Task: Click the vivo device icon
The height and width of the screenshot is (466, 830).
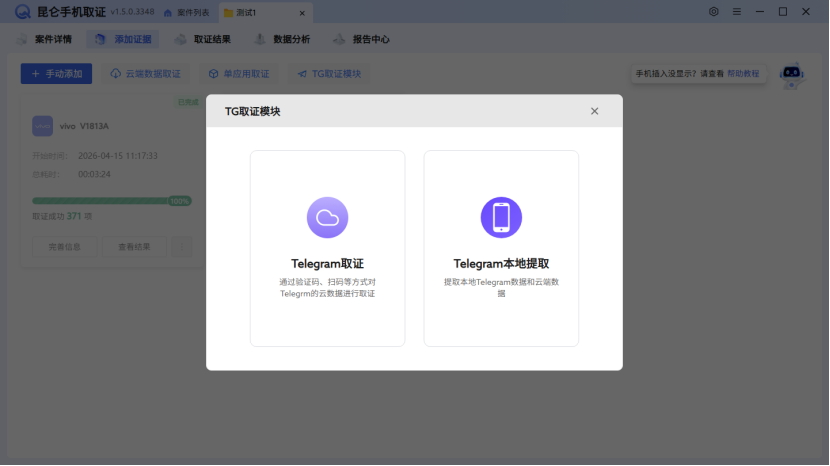Action: click(x=42, y=126)
